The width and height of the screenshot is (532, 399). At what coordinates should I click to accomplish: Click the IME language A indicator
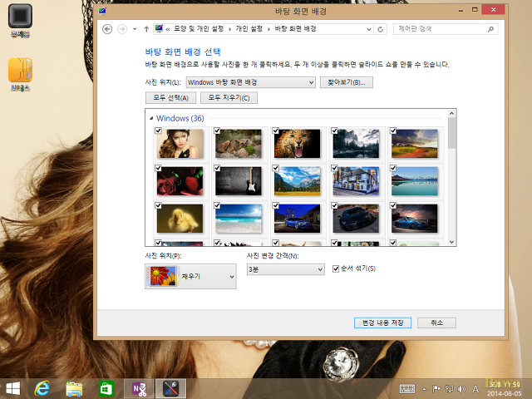[x=475, y=389]
